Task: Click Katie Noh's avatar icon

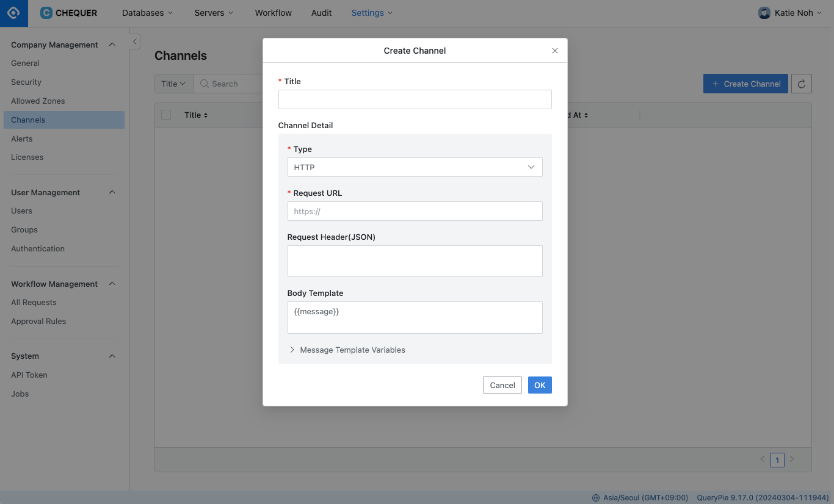Action: (x=764, y=13)
